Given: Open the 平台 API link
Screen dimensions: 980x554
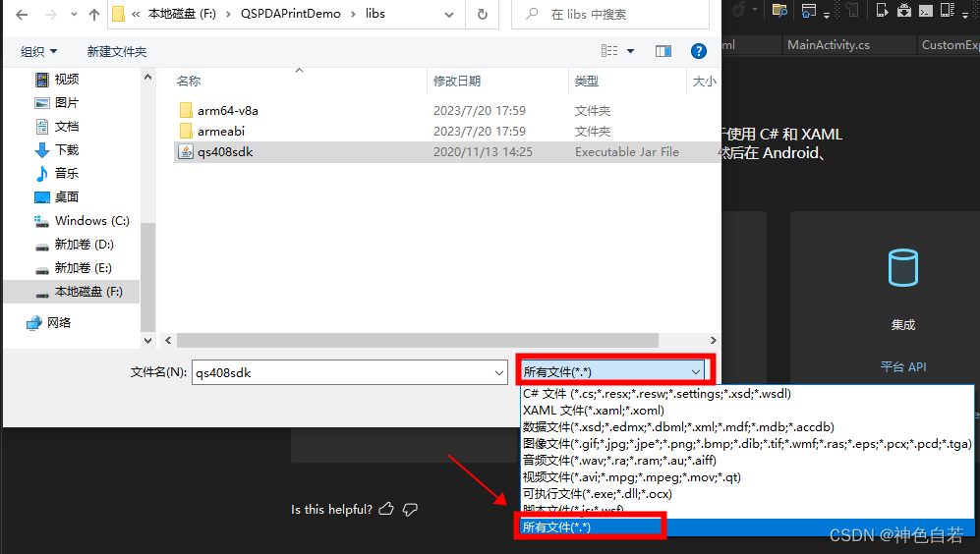Looking at the screenshot, I should click(x=903, y=367).
